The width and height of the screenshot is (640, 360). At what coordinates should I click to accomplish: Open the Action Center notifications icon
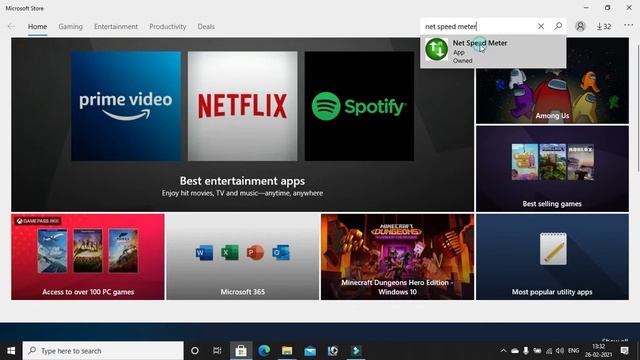pos(624,351)
